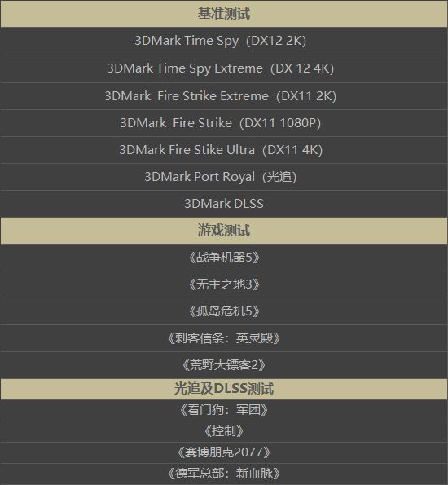This screenshot has width=448, height=485.
Task: Click the 3DMark text in Time Spy row
Action: [x=158, y=41]
